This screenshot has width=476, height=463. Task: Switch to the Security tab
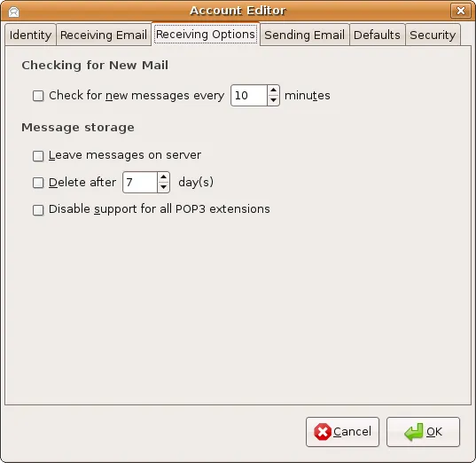point(433,35)
